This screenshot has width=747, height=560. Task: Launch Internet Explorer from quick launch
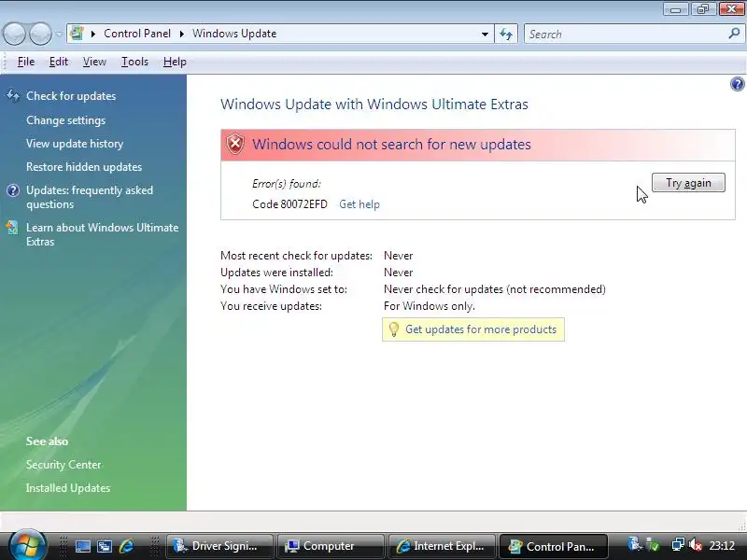click(x=126, y=546)
